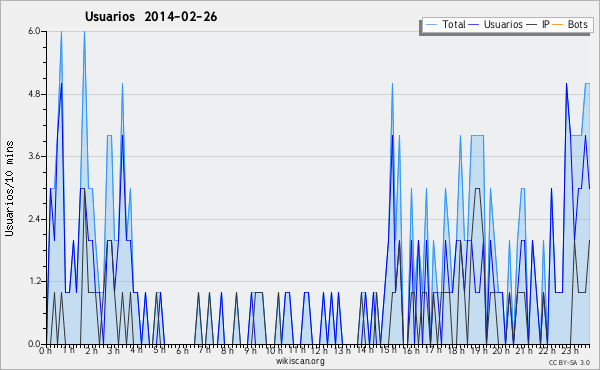Click the '10 h' x-axis label
The height and width of the screenshot is (370, 600).
pyautogui.click(x=274, y=350)
